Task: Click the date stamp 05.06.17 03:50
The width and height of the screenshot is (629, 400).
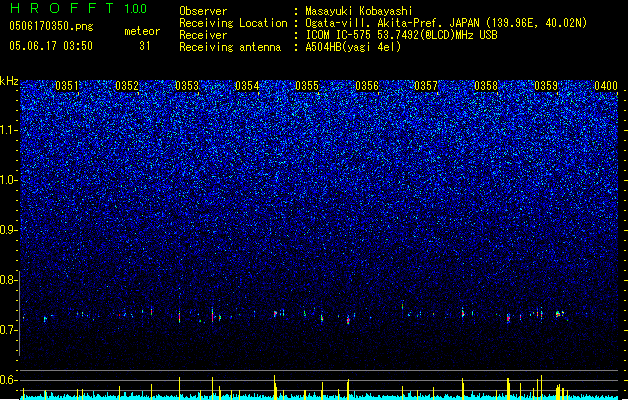Action: click(x=51, y=46)
